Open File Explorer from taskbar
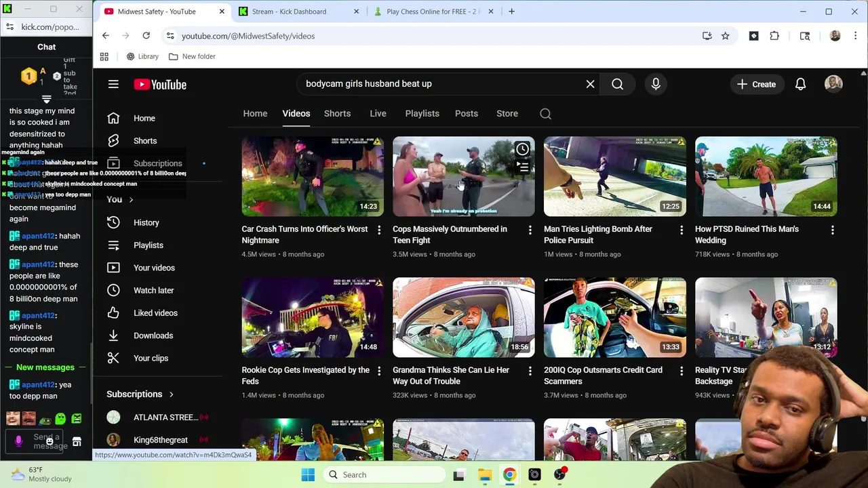 tap(484, 475)
